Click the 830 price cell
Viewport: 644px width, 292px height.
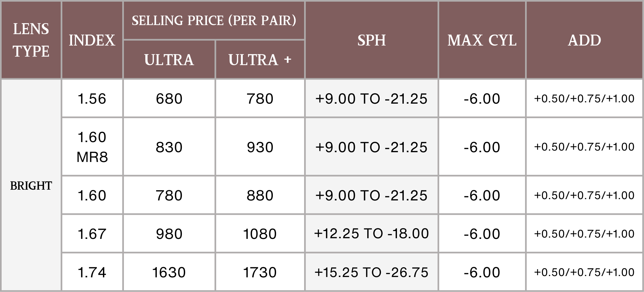(169, 147)
